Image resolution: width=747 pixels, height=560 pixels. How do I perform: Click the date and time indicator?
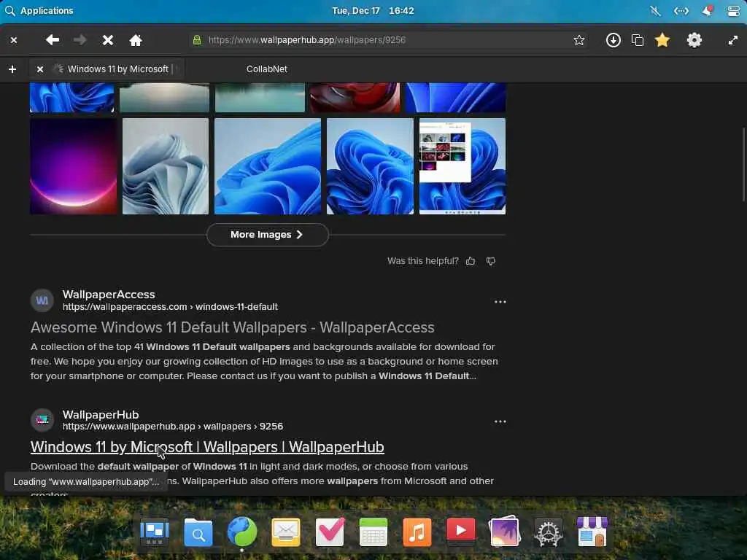pos(373,10)
